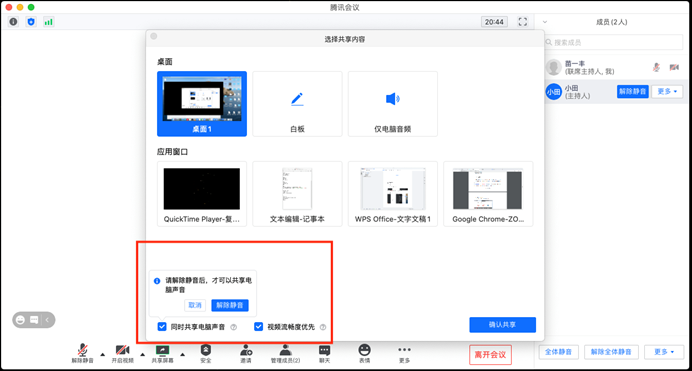
Task: Expand audio options arrow next to microphone
Action: pyautogui.click(x=102, y=354)
